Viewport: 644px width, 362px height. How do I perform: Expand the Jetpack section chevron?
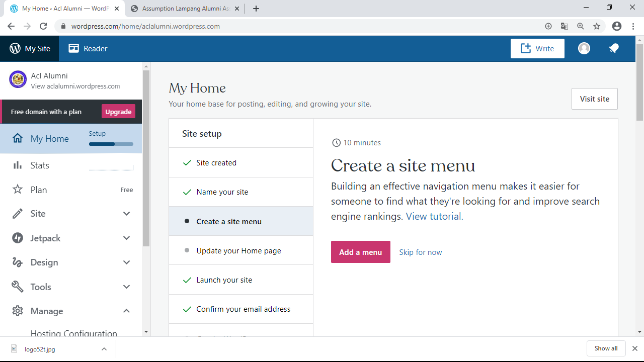click(126, 238)
